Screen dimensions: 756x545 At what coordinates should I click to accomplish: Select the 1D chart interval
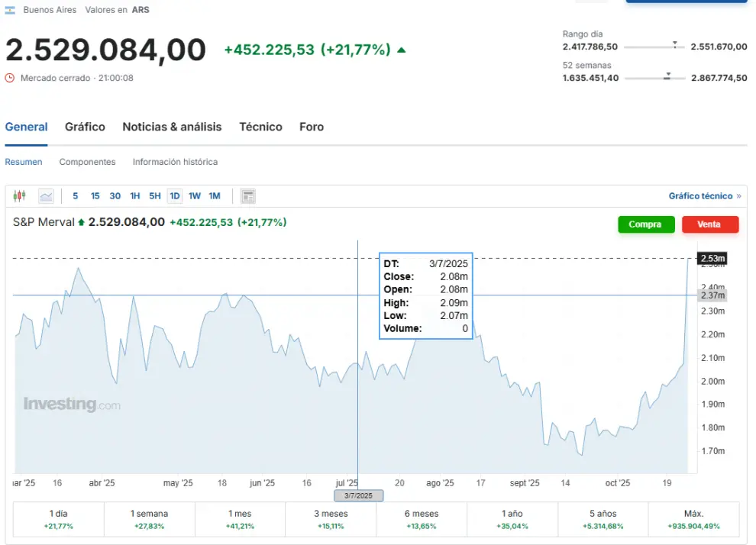(x=175, y=196)
